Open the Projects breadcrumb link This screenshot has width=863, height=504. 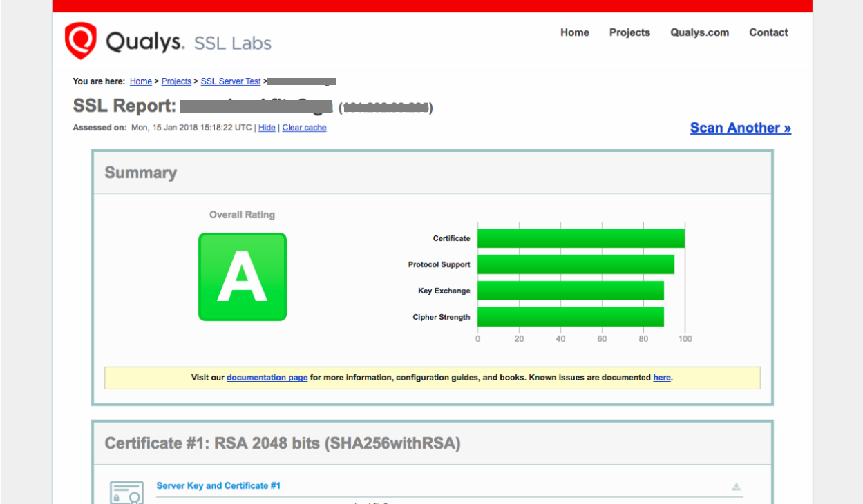coord(176,81)
